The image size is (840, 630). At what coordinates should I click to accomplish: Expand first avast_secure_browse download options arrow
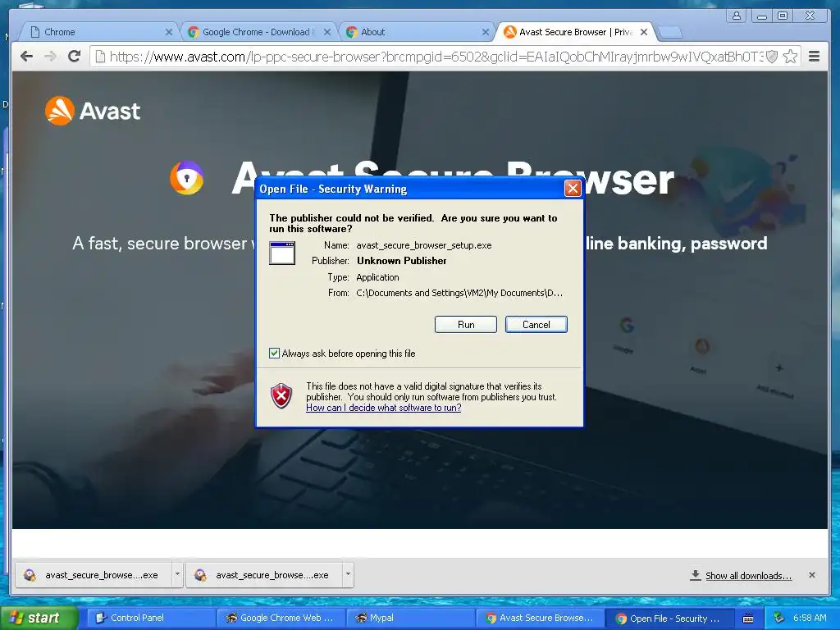(x=177, y=575)
